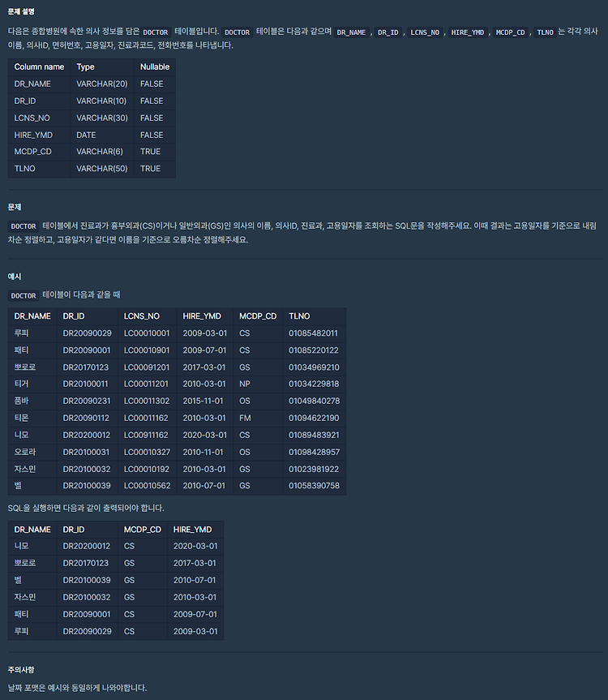Screen dimensions: 608x700
Task: Select the 'Column name' header cell
Action: 39,67
